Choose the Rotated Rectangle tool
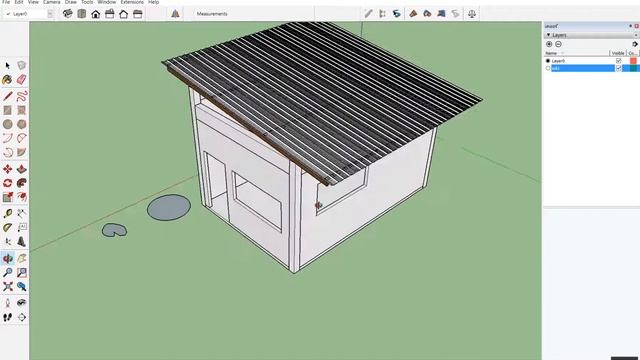Screen dimensions: 640x360 coord(22,110)
